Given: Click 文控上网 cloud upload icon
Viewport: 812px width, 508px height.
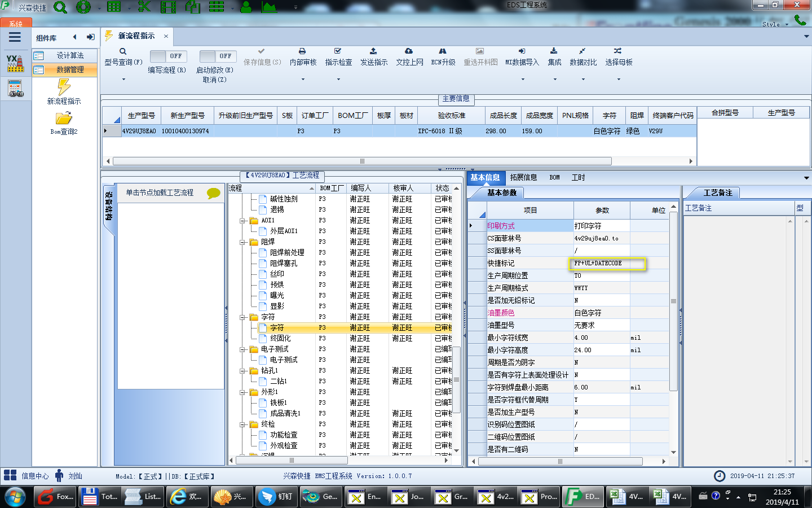Looking at the screenshot, I should [x=409, y=51].
